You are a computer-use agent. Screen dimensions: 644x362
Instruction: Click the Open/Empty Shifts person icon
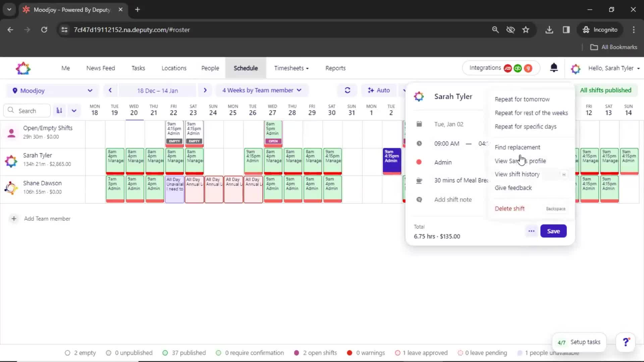[11, 133]
